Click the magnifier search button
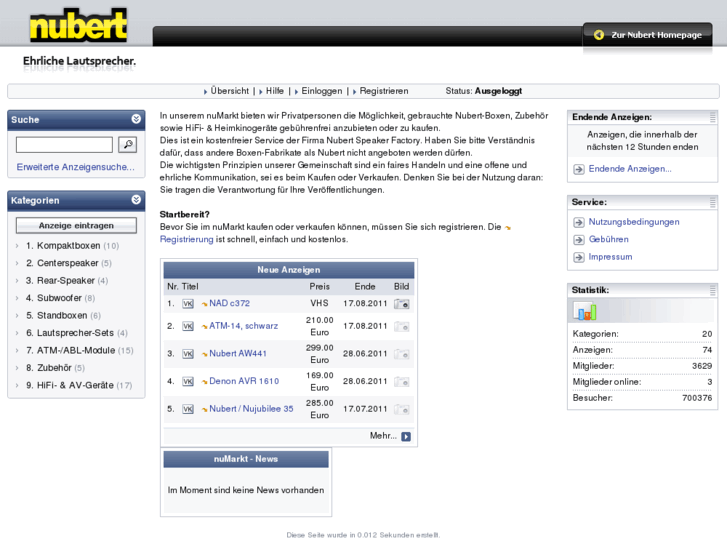Image resolution: width=727 pixels, height=545 pixels. (x=128, y=145)
